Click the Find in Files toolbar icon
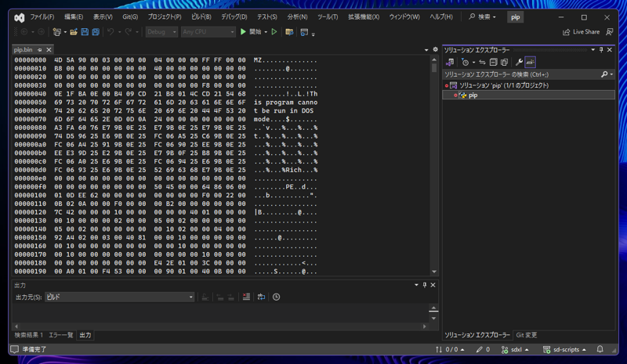 [289, 32]
